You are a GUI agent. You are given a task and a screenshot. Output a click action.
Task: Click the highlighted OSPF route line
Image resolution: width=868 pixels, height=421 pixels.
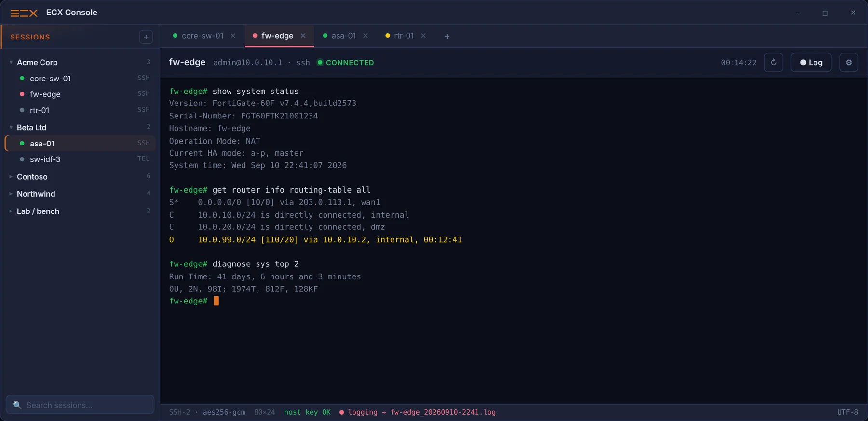315,239
